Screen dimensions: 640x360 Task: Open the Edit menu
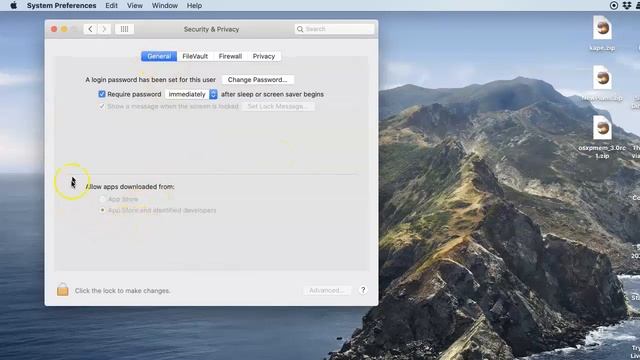point(111,6)
